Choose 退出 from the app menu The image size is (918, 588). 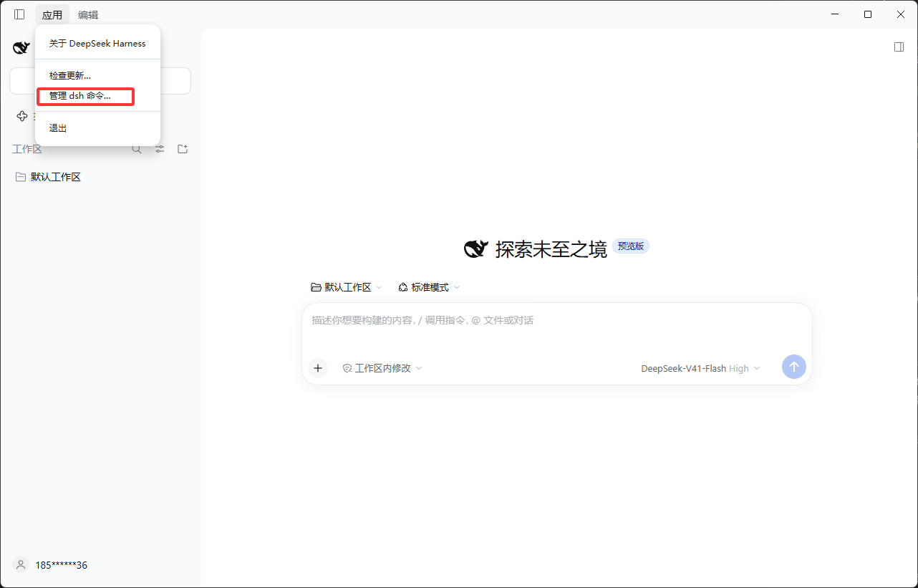coord(97,128)
